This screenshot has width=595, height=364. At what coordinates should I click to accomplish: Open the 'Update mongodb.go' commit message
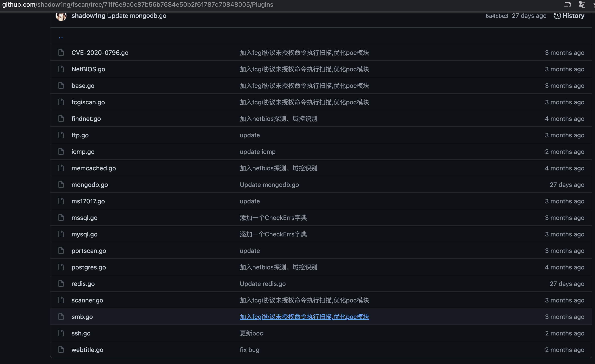coord(137,15)
